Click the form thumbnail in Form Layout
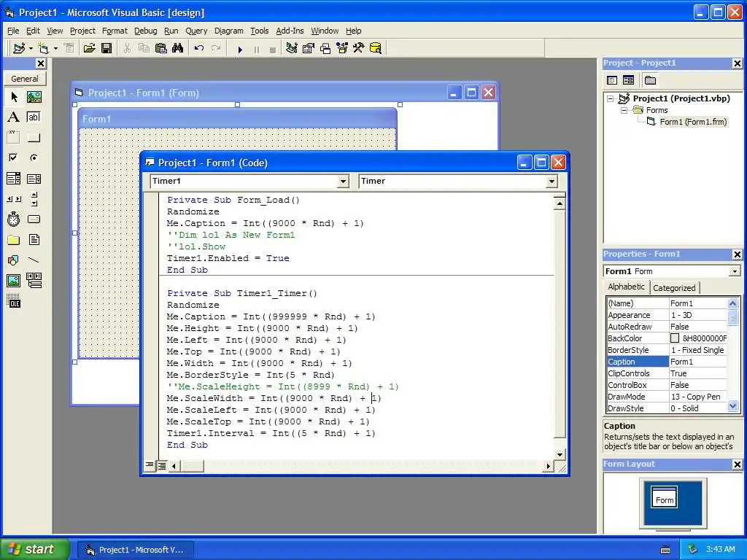 click(664, 497)
